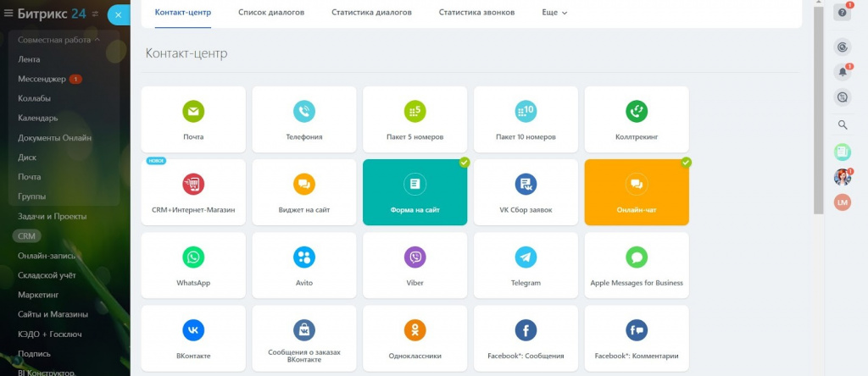Open the Телефония tile
868x376 pixels.
pyautogui.click(x=304, y=119)
